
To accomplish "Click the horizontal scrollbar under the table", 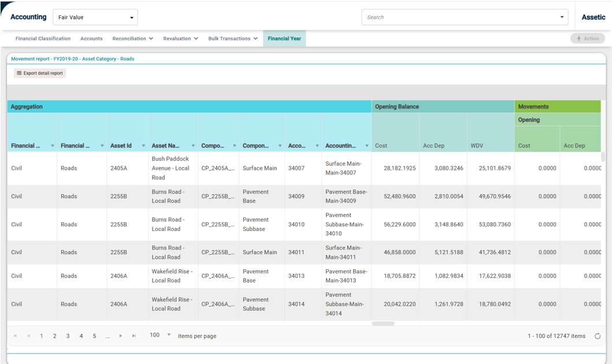I will (x=383, y=324).
